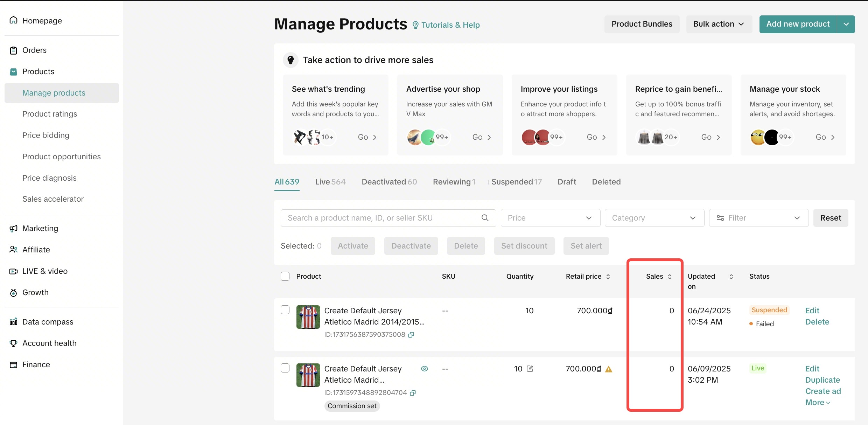Toggle second product's eye visibility icon
Image resolution: width=868 pixels, height=425 pixels.
coord(425,369)
